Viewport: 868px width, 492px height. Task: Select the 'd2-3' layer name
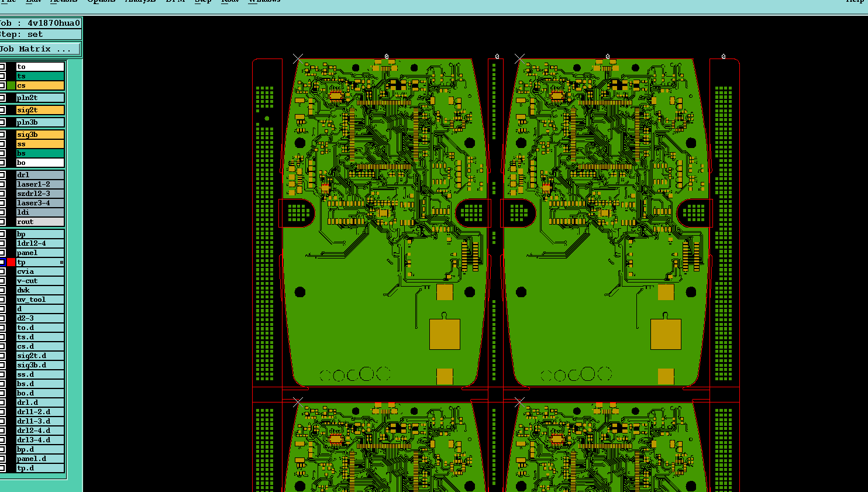pyautogui.click(x=40, y=318)
